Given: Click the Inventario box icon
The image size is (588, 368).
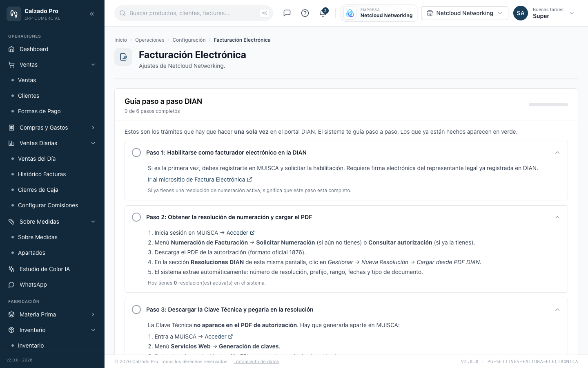Looking at the screenshot, I should pyautogui.click(x=11, y=330).
